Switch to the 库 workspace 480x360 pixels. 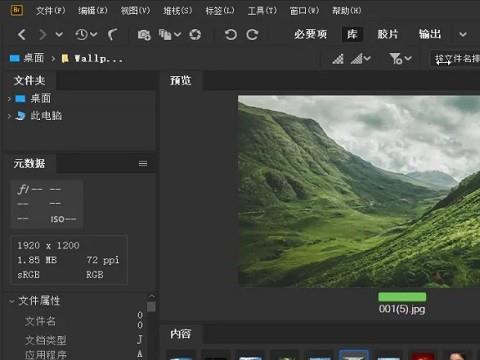click(x=352, y=34)
